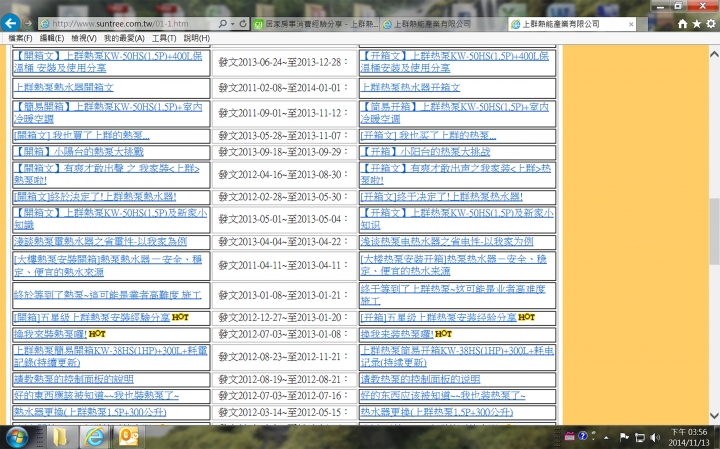Open the 檢視(V) menu

(x=84, y=38)
